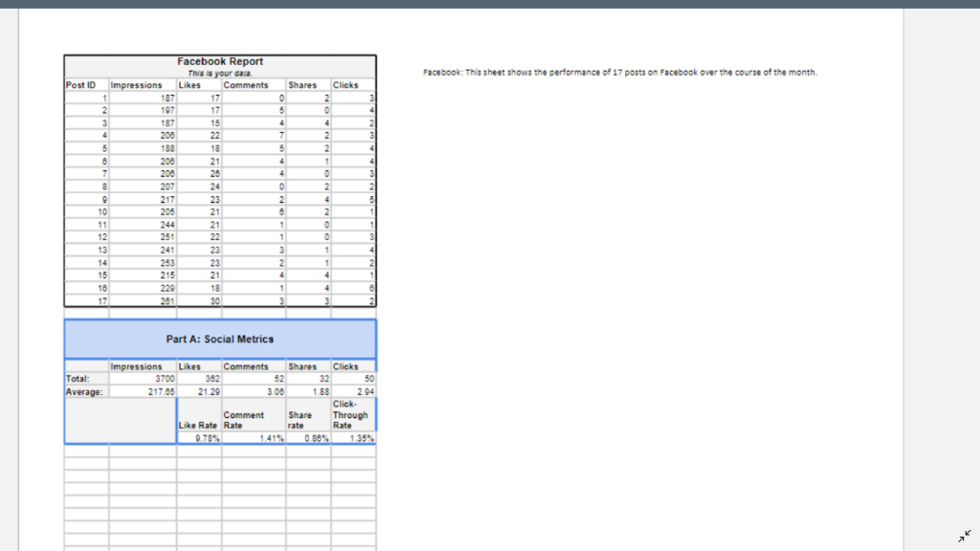Screen dimensions: 980x551
Task: Select the 'Total:' row label
Action: [78, 379]
